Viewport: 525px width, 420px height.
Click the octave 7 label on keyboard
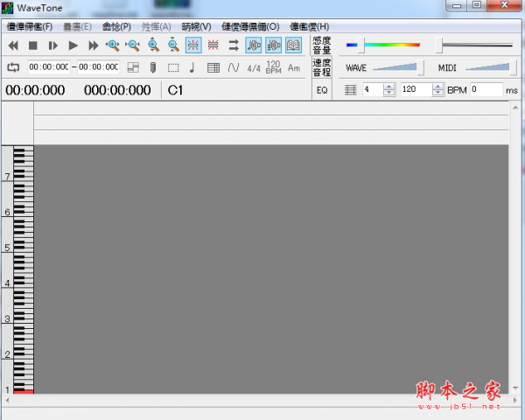(7, 177)
